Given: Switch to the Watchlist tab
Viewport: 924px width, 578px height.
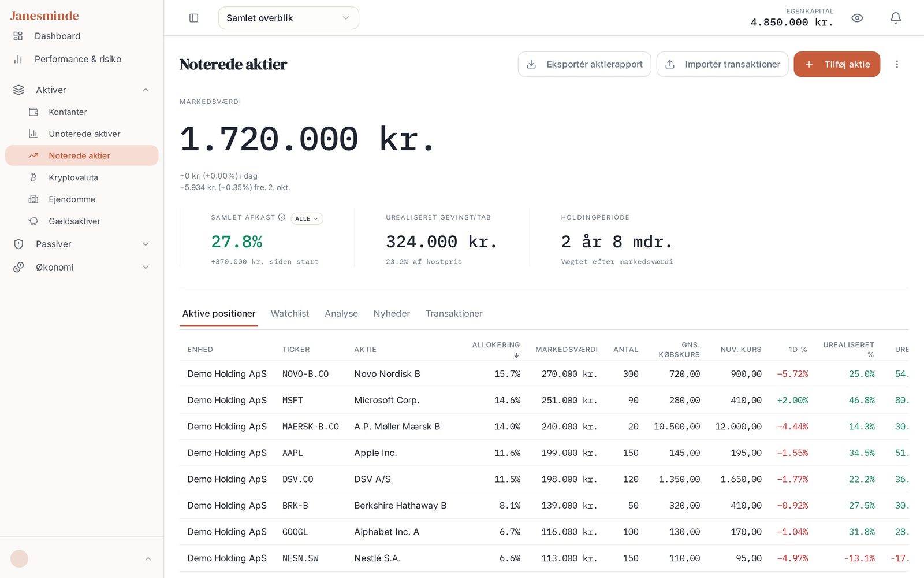Looking at the screenshot, I should [290, 313].
